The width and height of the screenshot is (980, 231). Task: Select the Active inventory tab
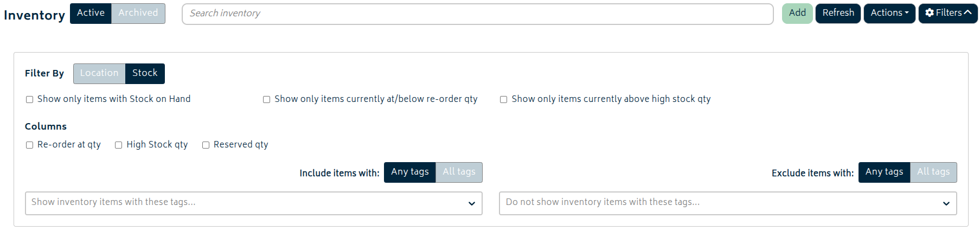(91, 13)
